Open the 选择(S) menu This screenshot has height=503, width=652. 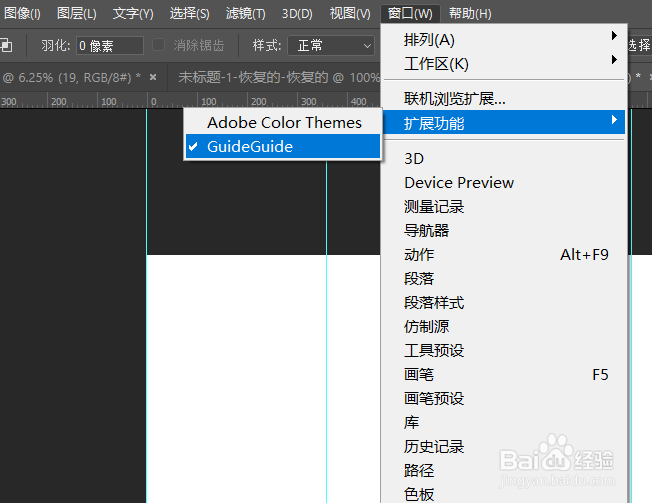(x=190, y=14)
